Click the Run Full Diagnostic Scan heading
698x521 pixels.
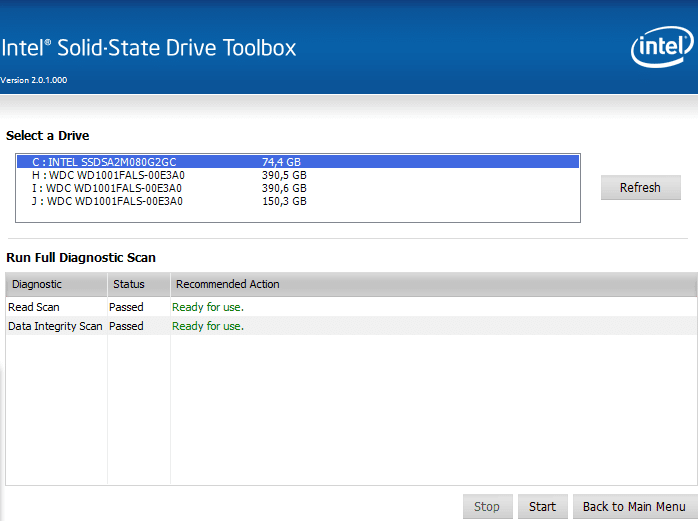click(x=81, y=257)
